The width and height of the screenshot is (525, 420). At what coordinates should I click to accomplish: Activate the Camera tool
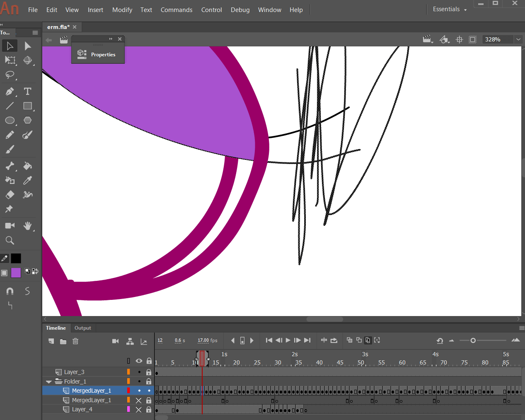coord(10,225)
